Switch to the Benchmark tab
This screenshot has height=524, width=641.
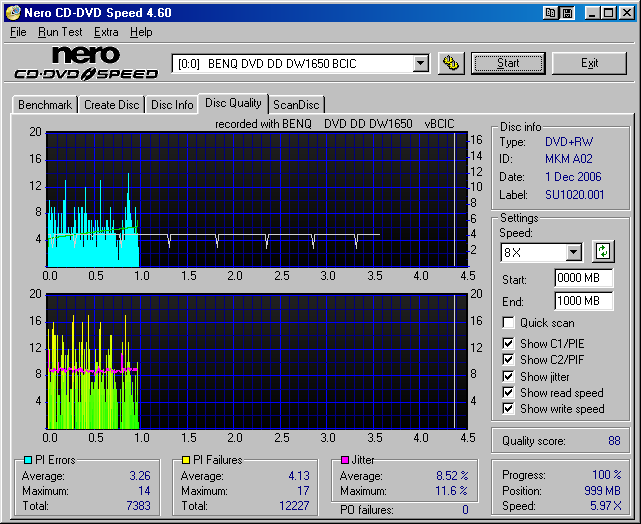click(x=45, y=105)
